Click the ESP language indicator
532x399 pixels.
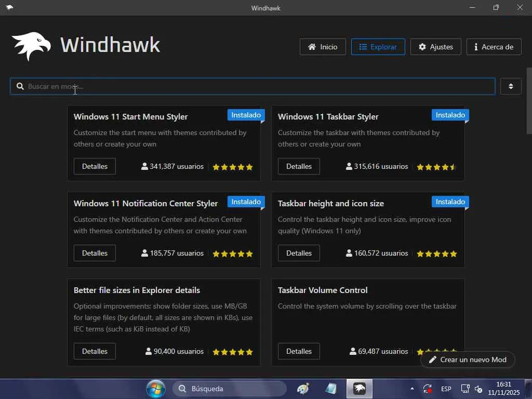pos(446,389)
